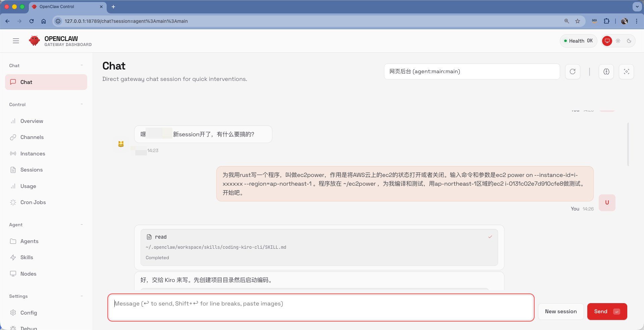Collapse the Agent section in sidebar
The height and width of the screenshot is (330, 644).
tap(82, 225)
